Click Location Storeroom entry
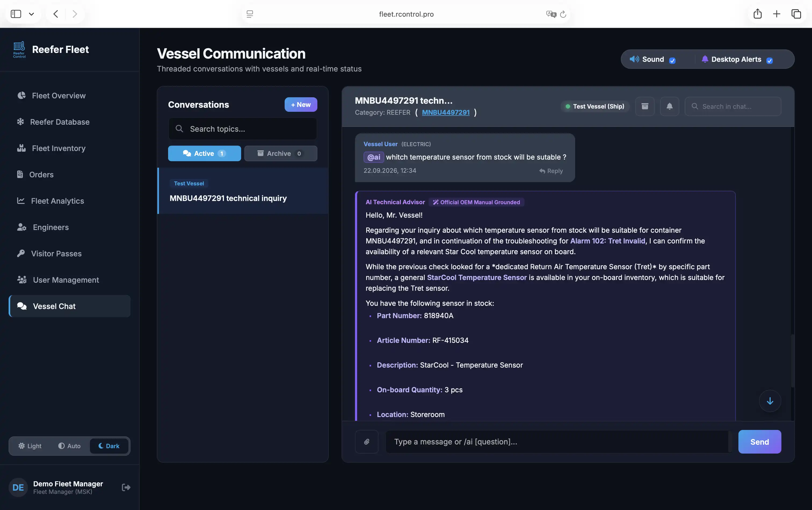Screen dimensions: 812x510 tap(411, 414)
